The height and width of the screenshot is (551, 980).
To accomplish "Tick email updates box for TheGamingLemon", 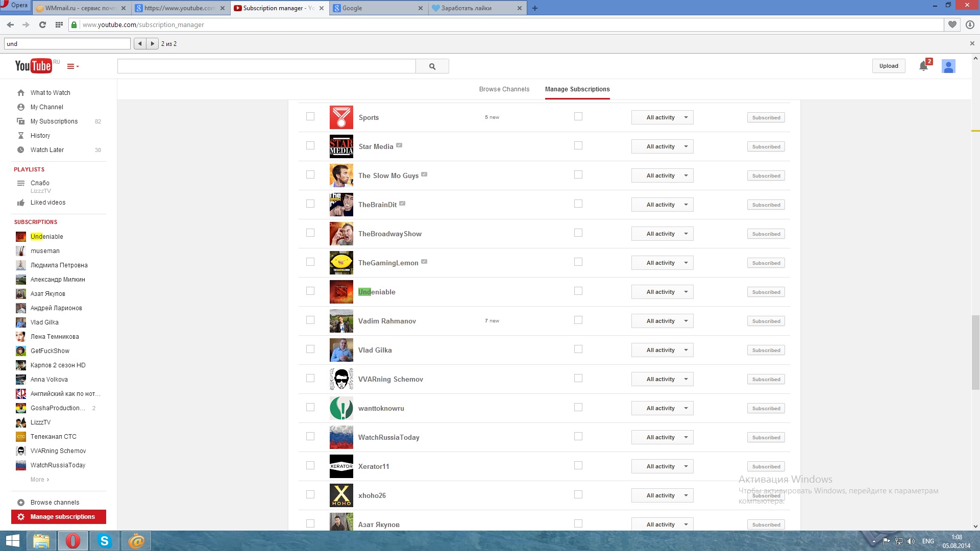I will click(578, 262).
